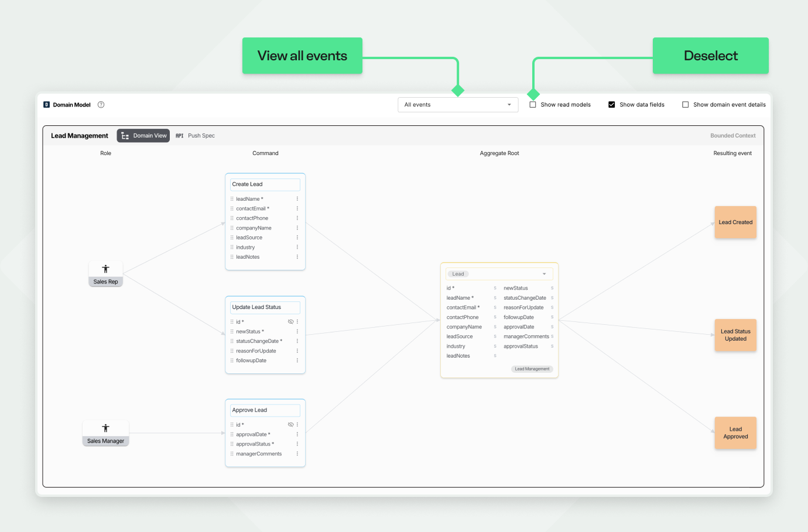Click approvalStatus field in Lead aggregate
This screenshot has width=808, height=532.
pos(521,346)
